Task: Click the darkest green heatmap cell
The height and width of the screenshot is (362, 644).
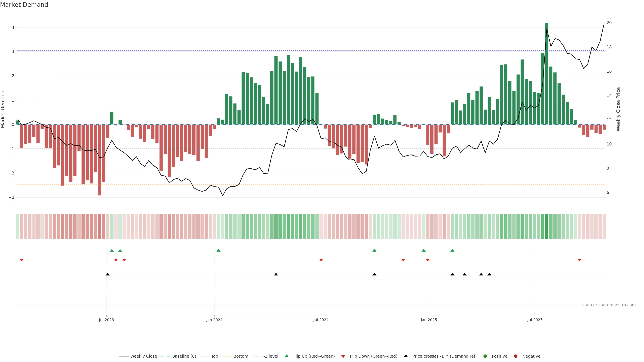Action: [x=547, y=226]
